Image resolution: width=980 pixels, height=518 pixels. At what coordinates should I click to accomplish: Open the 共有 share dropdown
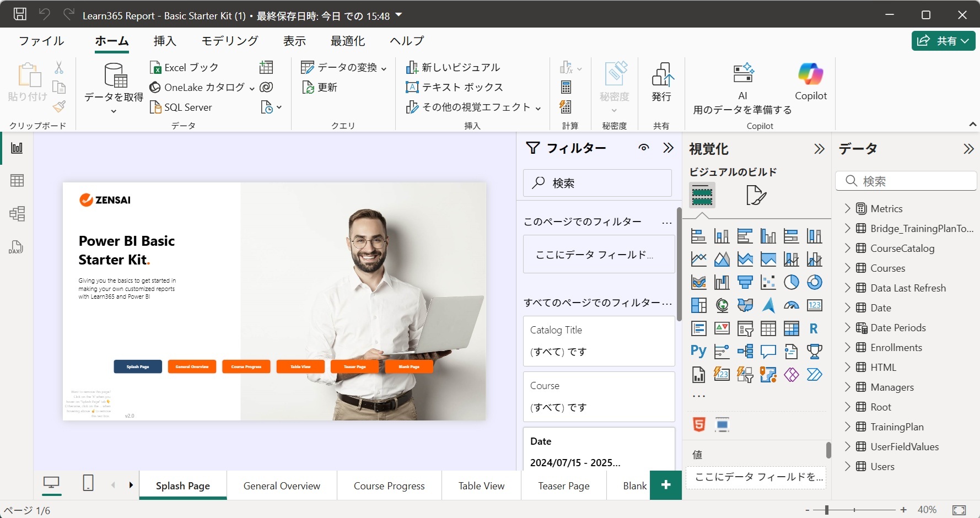943,41
